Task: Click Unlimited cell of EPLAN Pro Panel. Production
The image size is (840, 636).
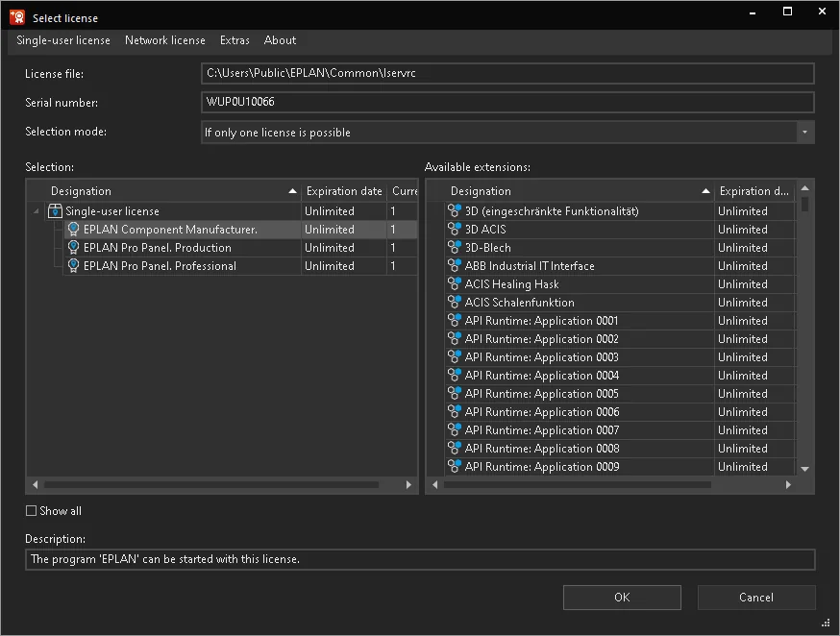Action: 344,248
